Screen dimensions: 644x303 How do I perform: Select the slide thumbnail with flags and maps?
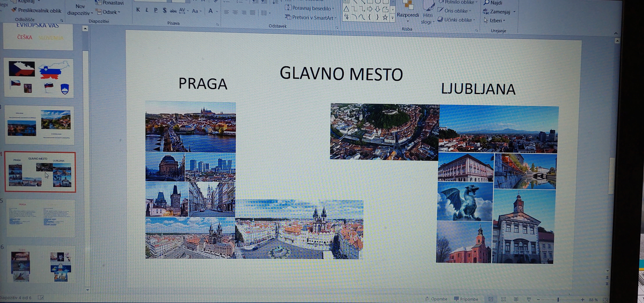tap(39, 78)
